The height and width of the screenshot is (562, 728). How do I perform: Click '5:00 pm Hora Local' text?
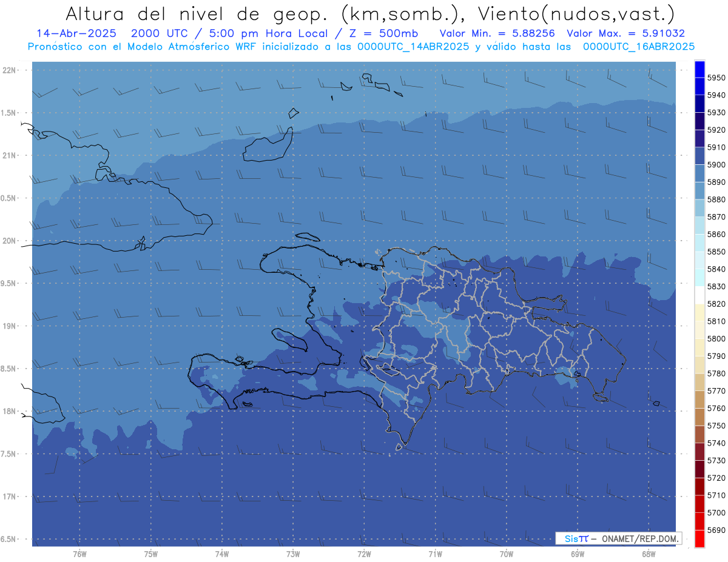click(269, 33)
